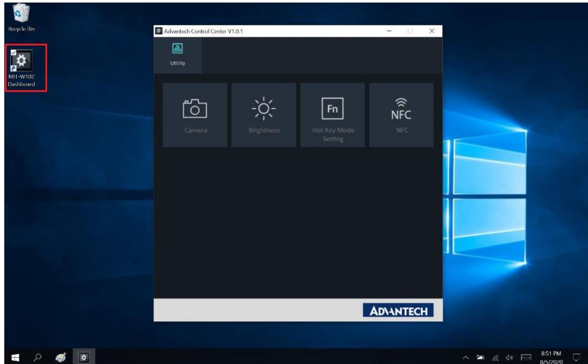Click the Utility tab's green icon

[x=177, y=47]
